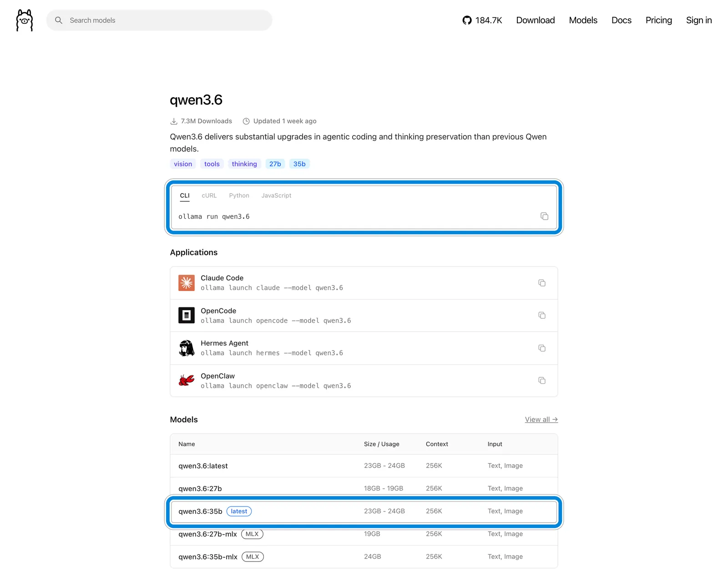The height and width of the screenshot is (581, 728).
Task: Click the ollama run qwen3.6 command text
Action: click(x=214, y=217)
